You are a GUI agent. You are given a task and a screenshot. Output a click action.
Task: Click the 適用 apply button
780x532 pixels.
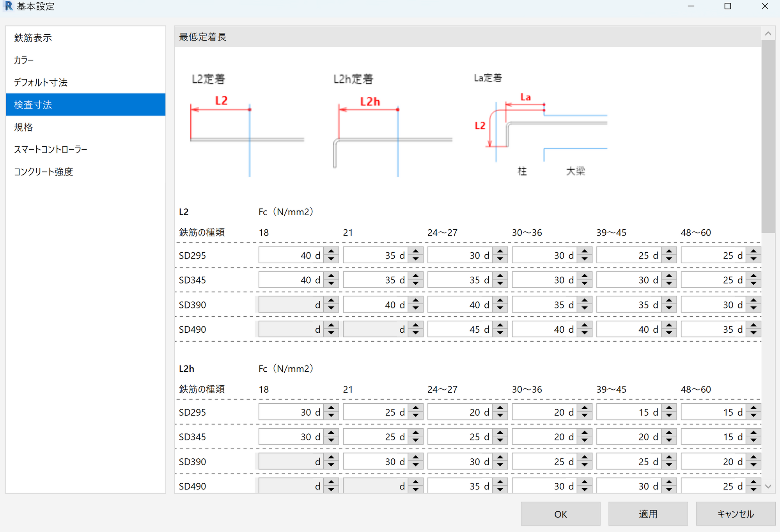tap(648, 514)
